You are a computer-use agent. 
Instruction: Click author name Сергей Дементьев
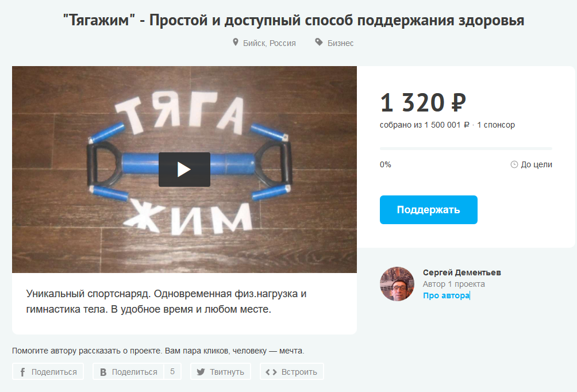pos(462,272)
